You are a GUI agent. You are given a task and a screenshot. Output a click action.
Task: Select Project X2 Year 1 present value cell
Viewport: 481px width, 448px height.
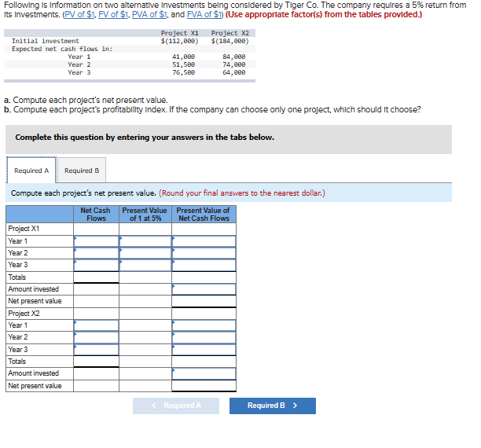point(204,325)
